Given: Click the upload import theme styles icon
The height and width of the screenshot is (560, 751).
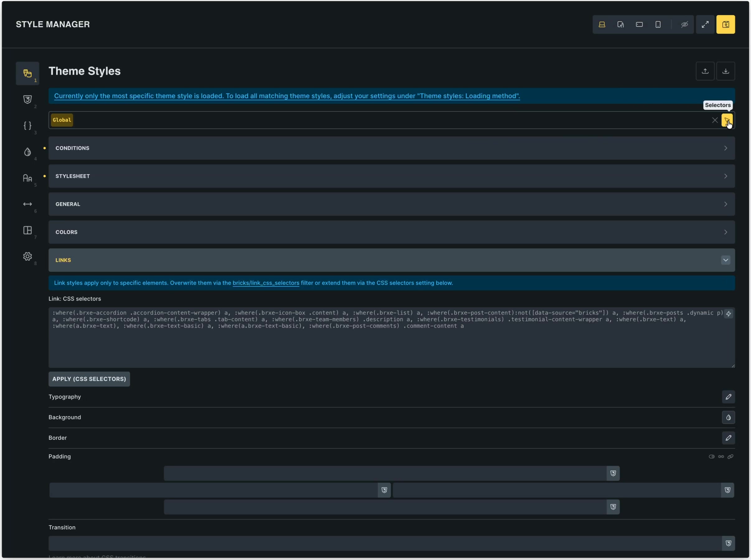Looking at the screenshot, I should click(x=705, y=71).
